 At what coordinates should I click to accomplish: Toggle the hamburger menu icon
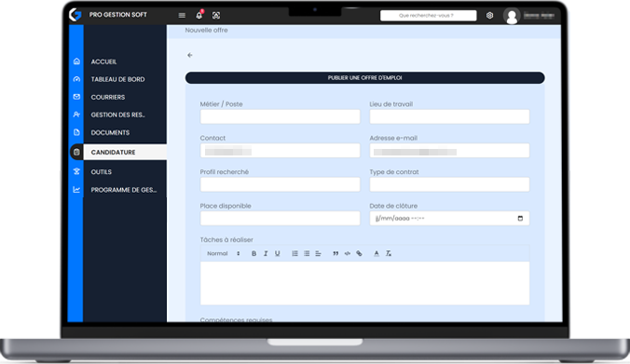[x=182, y=15]
